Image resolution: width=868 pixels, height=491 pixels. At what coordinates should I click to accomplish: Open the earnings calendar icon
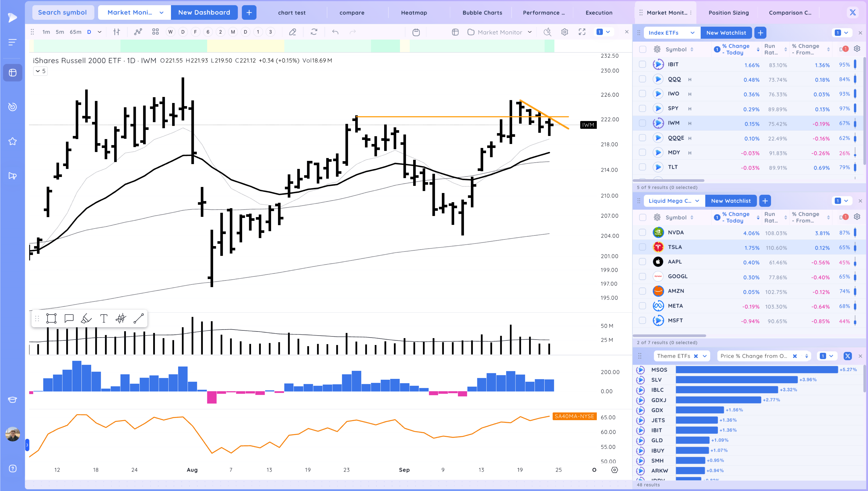pyautogui.click(x=416, y=32)
